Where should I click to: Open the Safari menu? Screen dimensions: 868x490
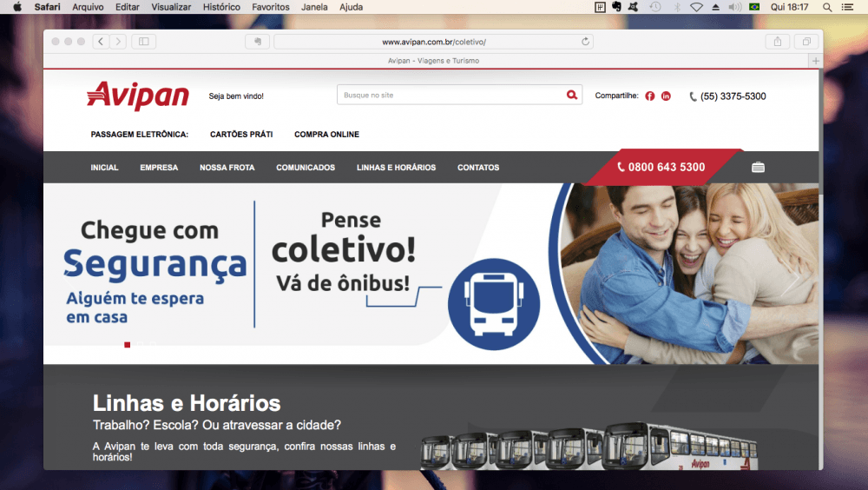47,7
